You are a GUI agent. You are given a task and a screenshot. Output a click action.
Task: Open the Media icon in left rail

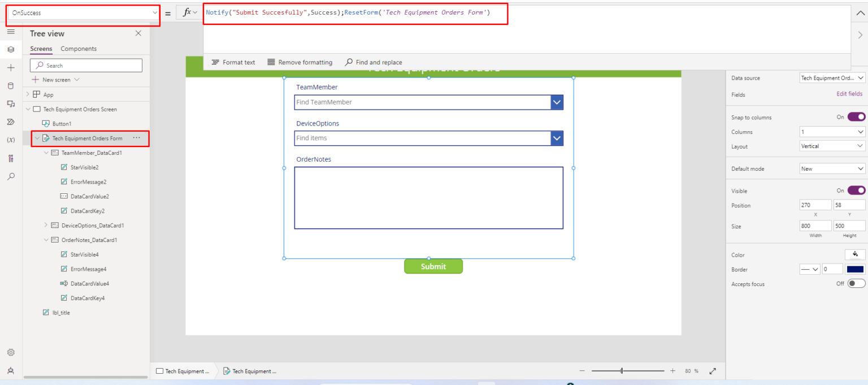click(x=11, y=104)
